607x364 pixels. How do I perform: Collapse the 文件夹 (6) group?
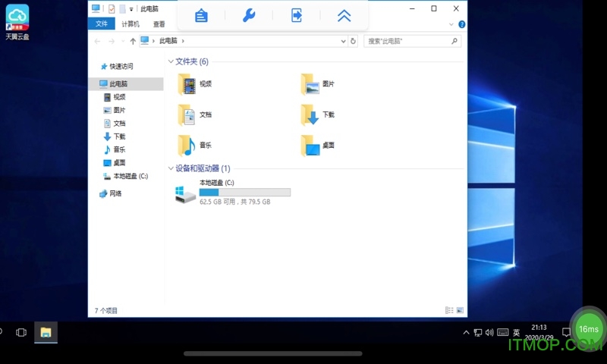click(x=171, y=61)
